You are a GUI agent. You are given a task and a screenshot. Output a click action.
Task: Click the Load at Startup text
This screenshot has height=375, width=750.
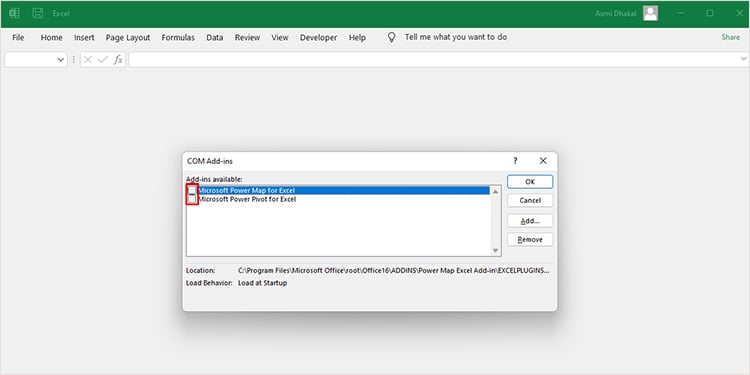coord(263,283)
